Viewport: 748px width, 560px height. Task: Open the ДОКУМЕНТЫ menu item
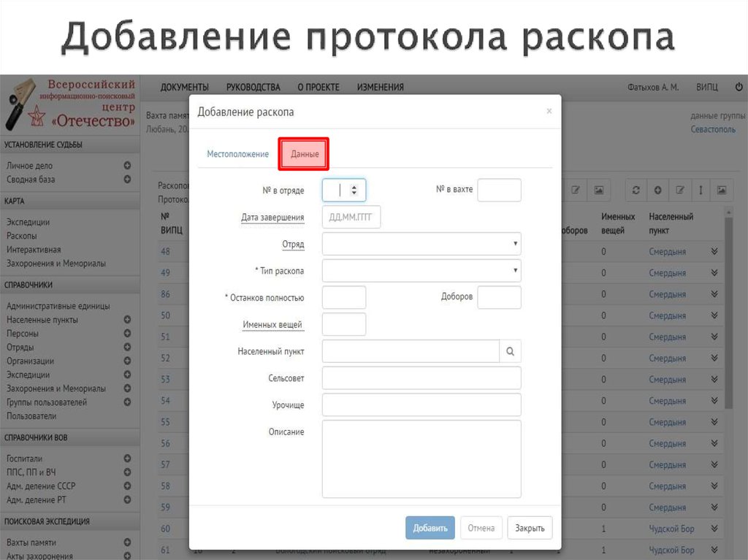point(184,86)
